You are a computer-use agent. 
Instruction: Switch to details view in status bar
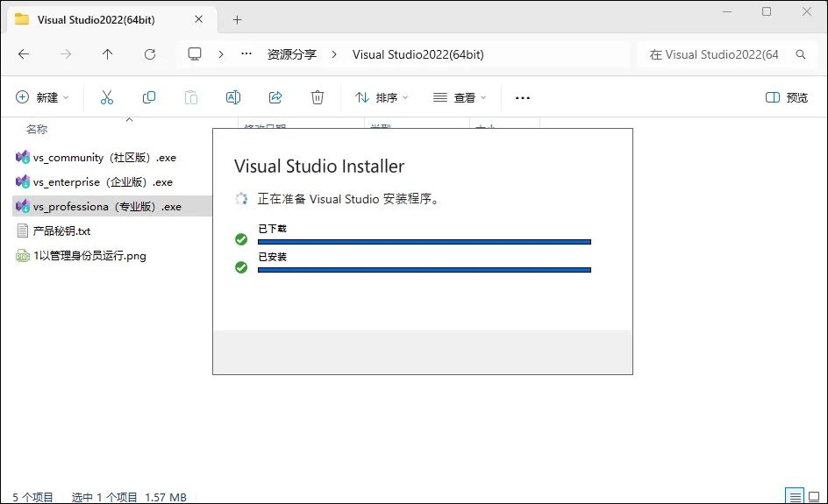pos(796,497)
